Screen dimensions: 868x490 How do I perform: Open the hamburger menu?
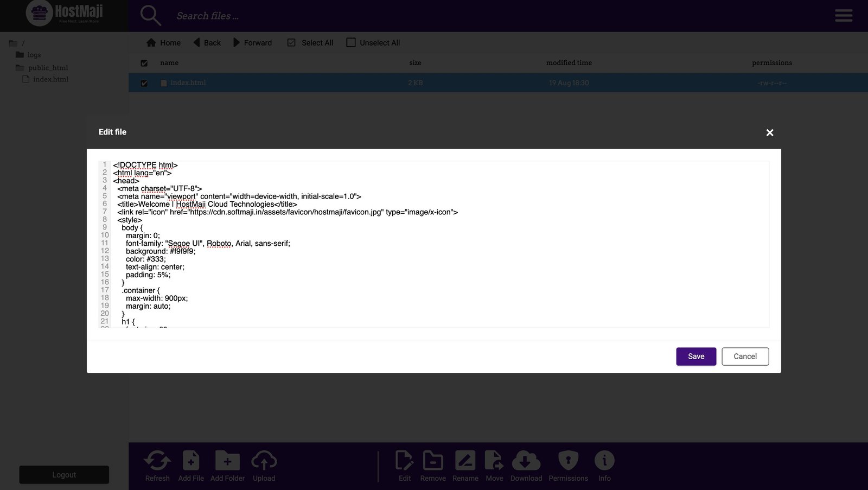click(843, 16)
